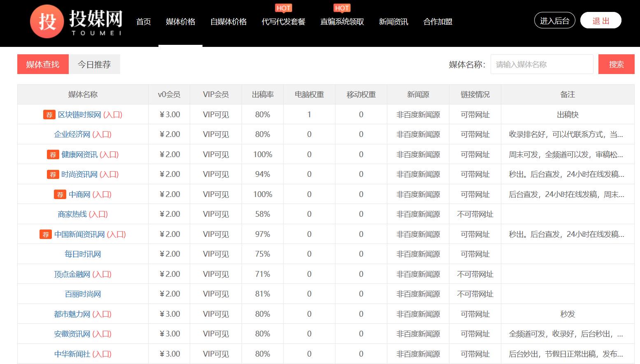Image resolution: width=640 pixels, height=364 pixels.
Task: Click the v0会员 column header
Action: coord(169,95)
